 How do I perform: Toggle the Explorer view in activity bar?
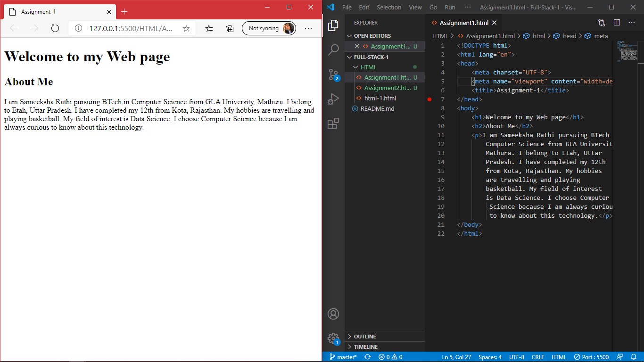pos(333,25)
